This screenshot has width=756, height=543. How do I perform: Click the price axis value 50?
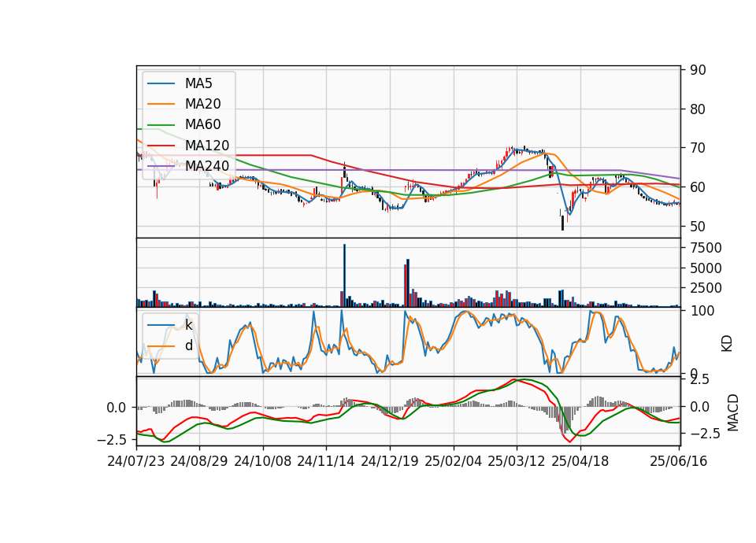click(698, 226)
